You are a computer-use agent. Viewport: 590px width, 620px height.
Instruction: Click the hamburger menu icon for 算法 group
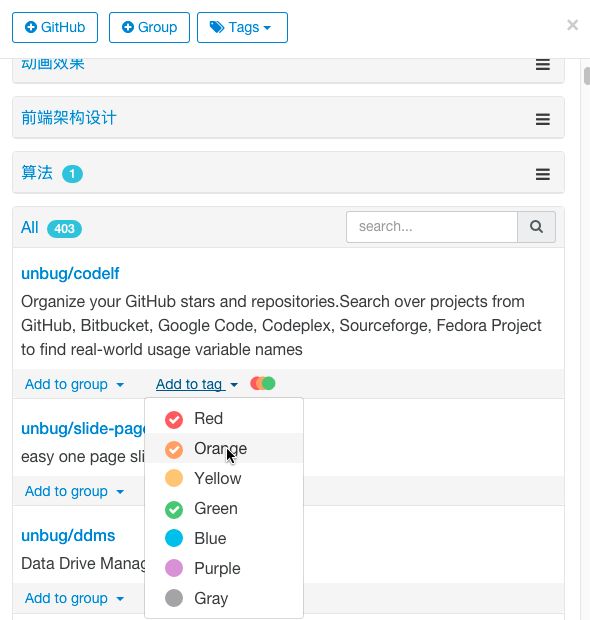543,174
